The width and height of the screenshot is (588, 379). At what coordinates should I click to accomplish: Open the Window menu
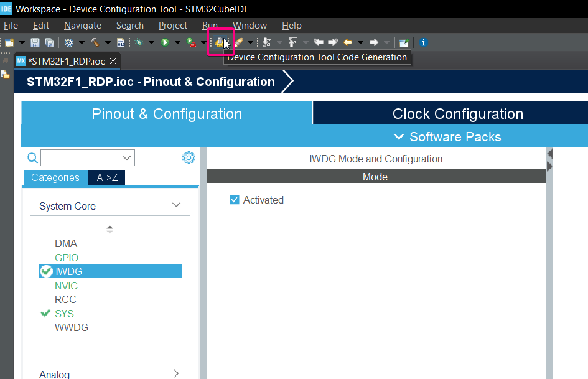[x=250, y=26]
